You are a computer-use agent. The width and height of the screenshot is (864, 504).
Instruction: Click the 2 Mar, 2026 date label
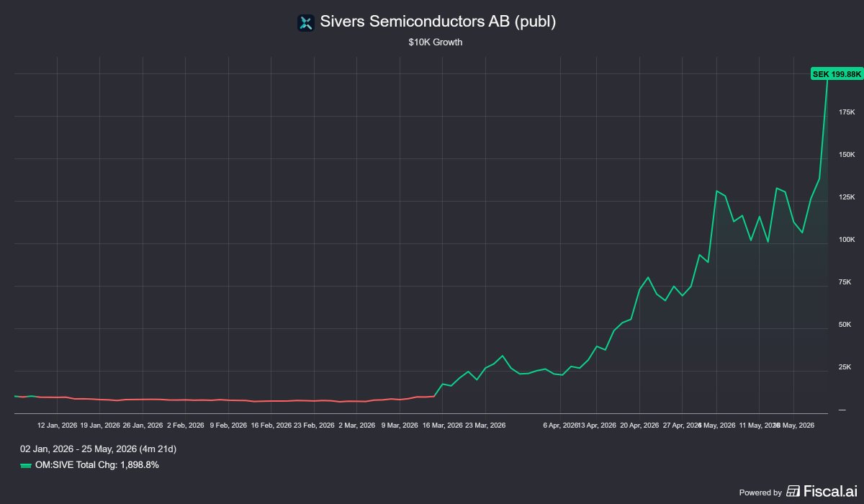click(357, 426)
